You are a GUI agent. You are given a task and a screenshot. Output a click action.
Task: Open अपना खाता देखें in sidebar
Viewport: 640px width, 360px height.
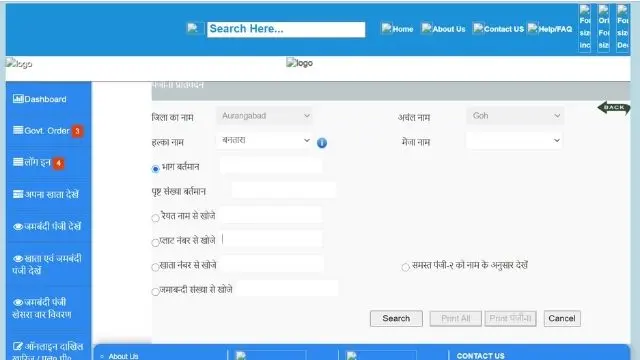point(45,194)
